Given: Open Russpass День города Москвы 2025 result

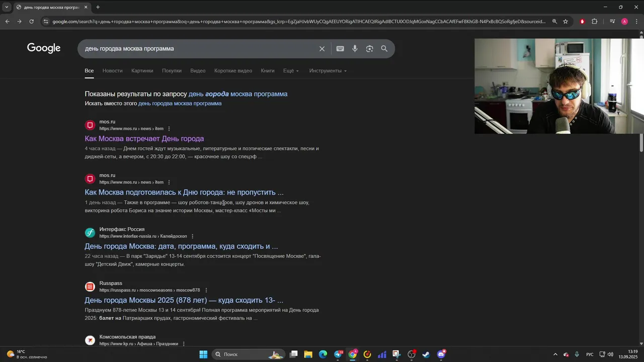Looking at the screenshot, I should [184, 300].
